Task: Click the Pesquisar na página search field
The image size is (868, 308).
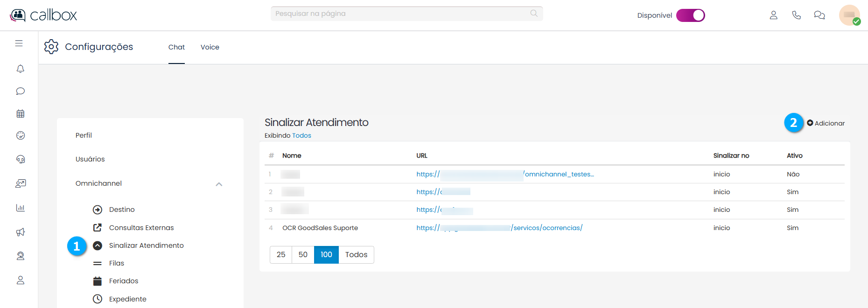Action: (401, 14)
